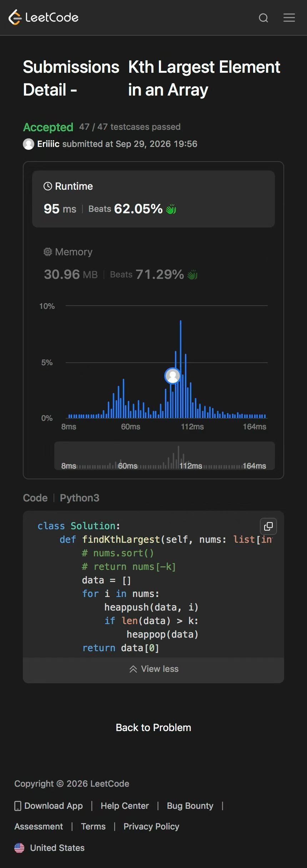
Task: Open the Privacy Policy link
Action: click(x=151, y=826)
